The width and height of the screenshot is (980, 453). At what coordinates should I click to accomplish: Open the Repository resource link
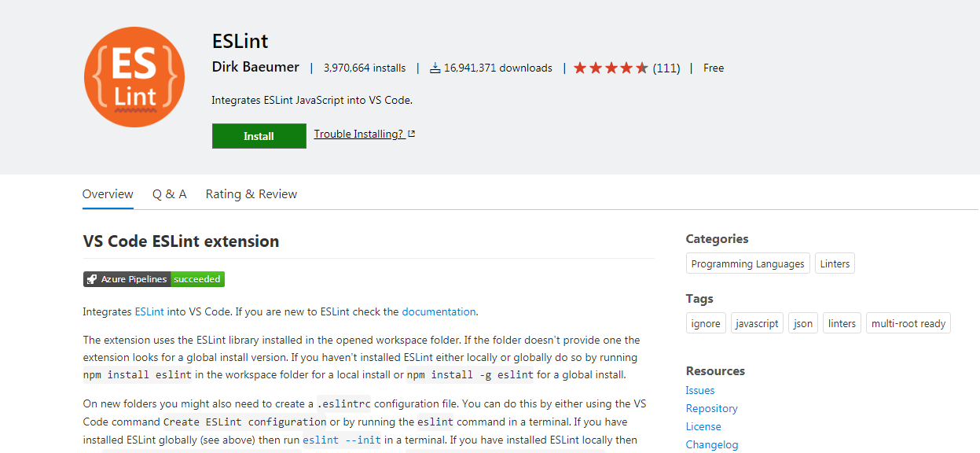[x=712, y=408]
